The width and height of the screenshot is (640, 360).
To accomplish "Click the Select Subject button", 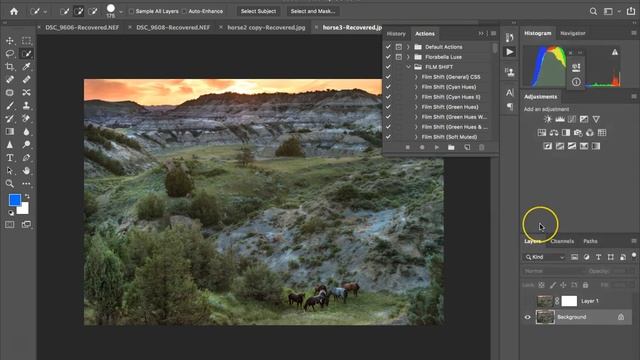I will point(258,11).
